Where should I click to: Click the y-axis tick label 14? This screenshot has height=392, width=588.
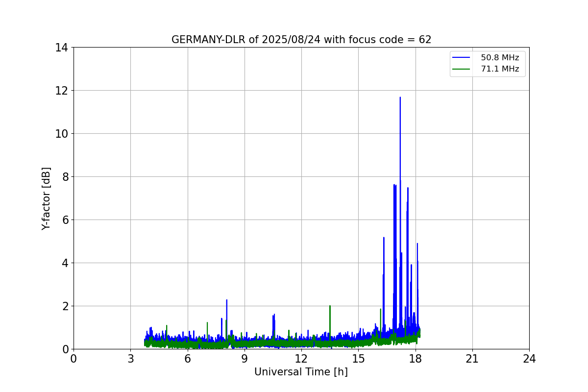click(61, 48)
